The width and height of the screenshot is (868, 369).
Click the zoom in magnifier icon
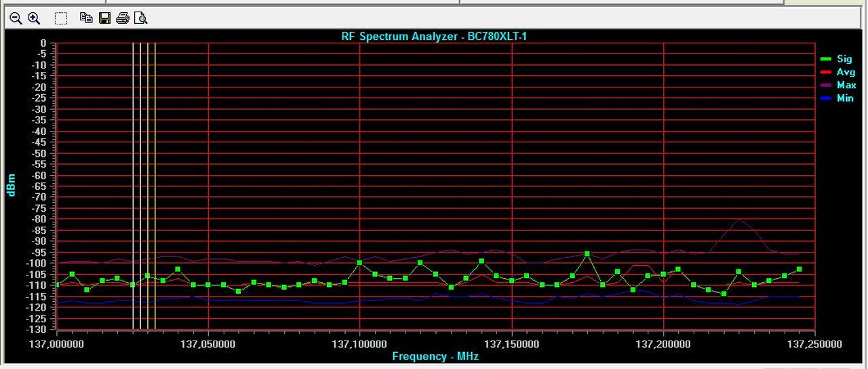34,18
